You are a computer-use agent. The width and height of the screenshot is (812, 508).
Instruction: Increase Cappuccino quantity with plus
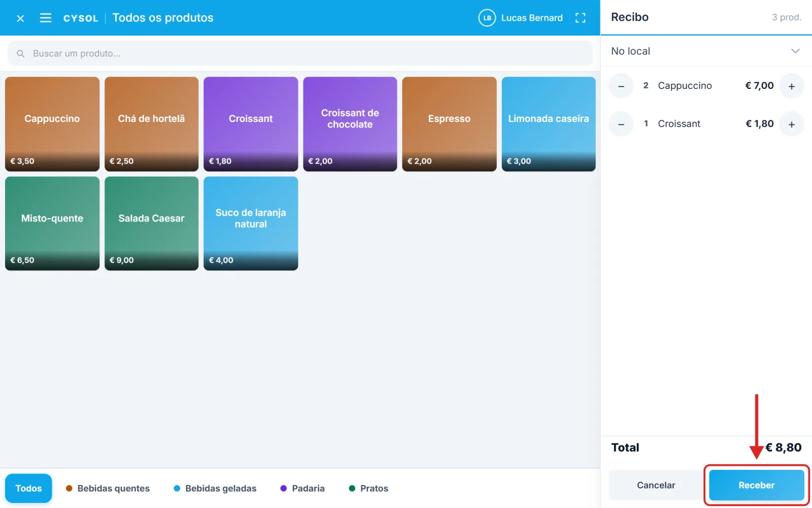tap(792, 86)
